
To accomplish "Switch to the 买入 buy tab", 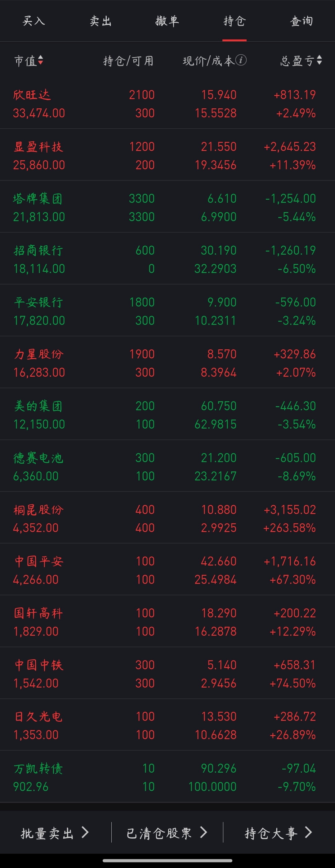I will (34, 21).
